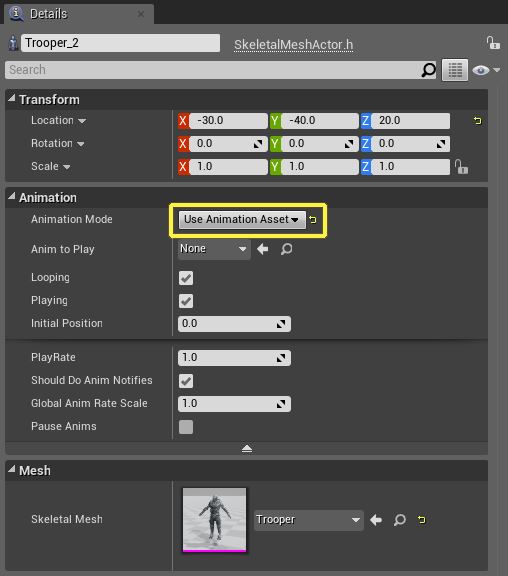Viewport: 508px width, 576px height.
Task: Open the view options eye menu
Action: coord(486,70)
